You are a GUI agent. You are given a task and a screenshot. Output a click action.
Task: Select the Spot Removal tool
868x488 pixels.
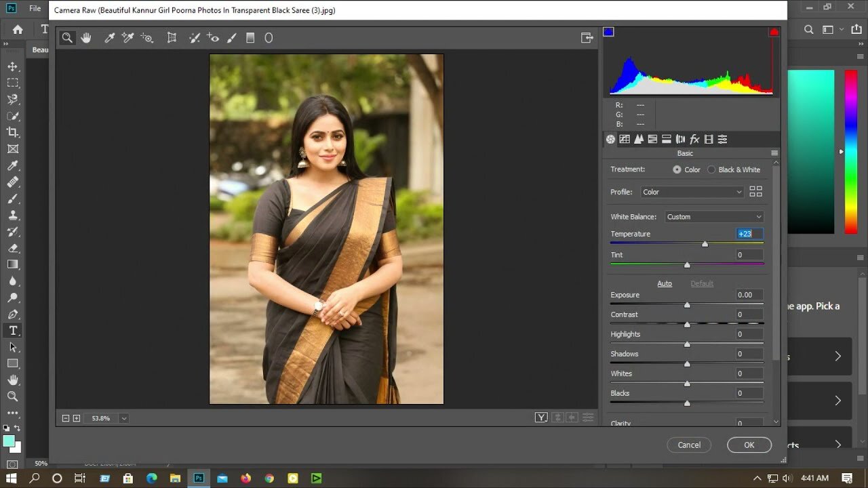pos(195,38)
